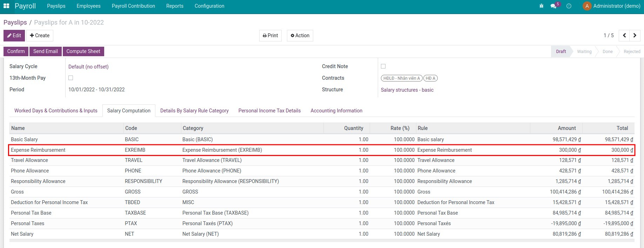
Task: Sort by the Code column header
Action: click(x=152, y=128)
